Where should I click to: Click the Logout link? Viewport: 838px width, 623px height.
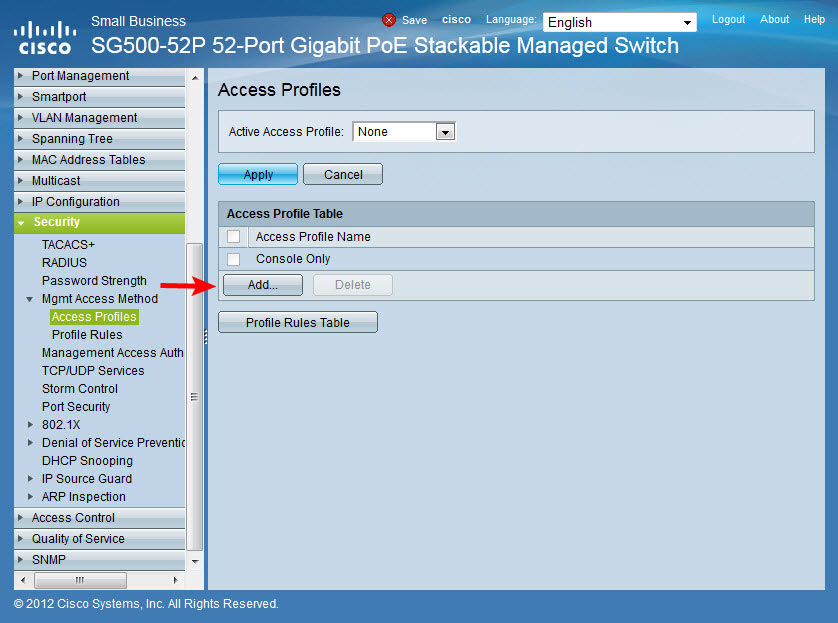[728, 19]
